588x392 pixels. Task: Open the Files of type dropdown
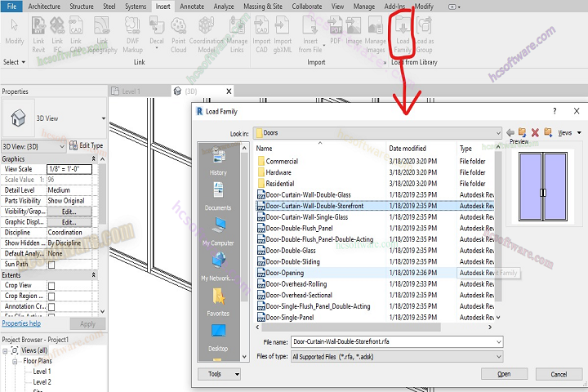click(x=499, y=357)
